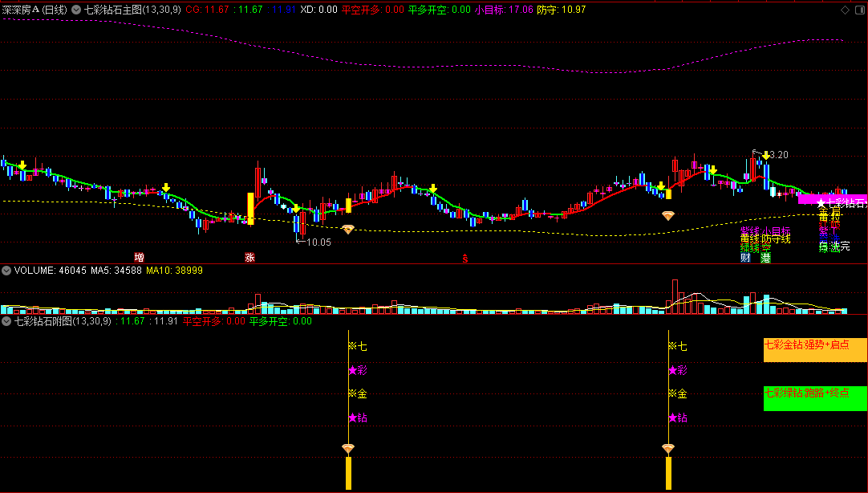
Task: Click the green 七彩绿钻:跑路+终点 box
Action: (815, 398)
